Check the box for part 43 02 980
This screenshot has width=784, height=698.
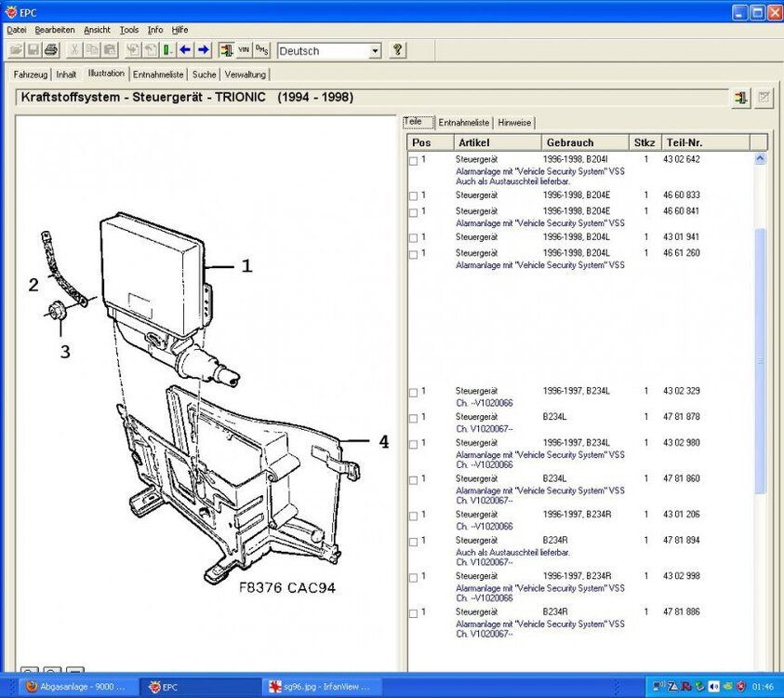(x=413, y=444)
